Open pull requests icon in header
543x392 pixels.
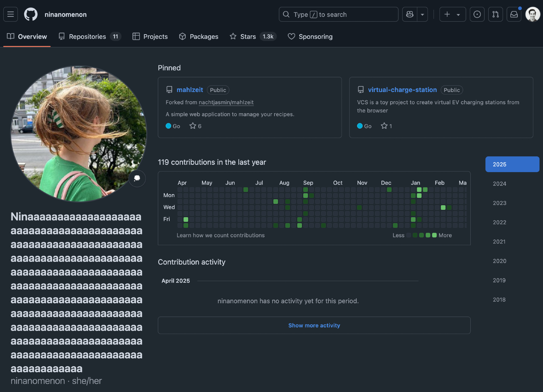click(x=495, y=14)
